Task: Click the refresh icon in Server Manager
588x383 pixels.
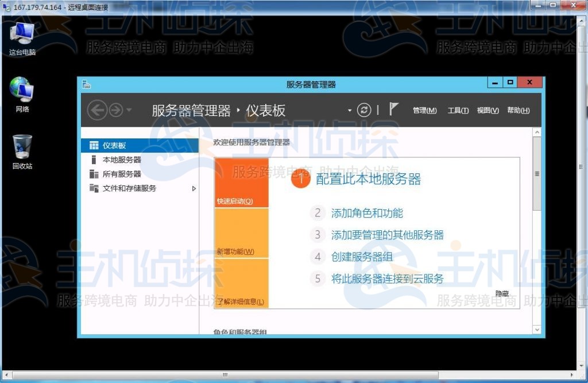Action: pyautogui.click(x=365, y=110)
